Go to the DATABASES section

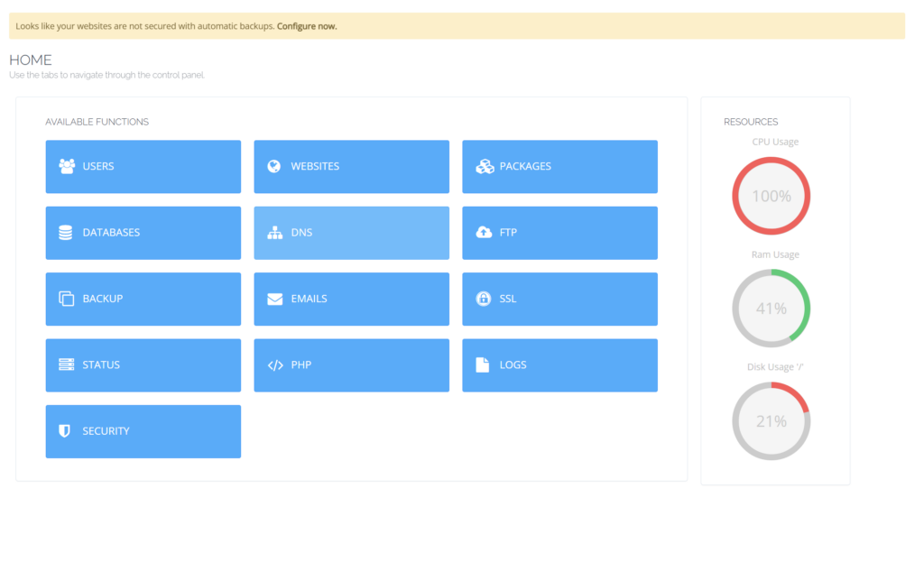[143, 233]
